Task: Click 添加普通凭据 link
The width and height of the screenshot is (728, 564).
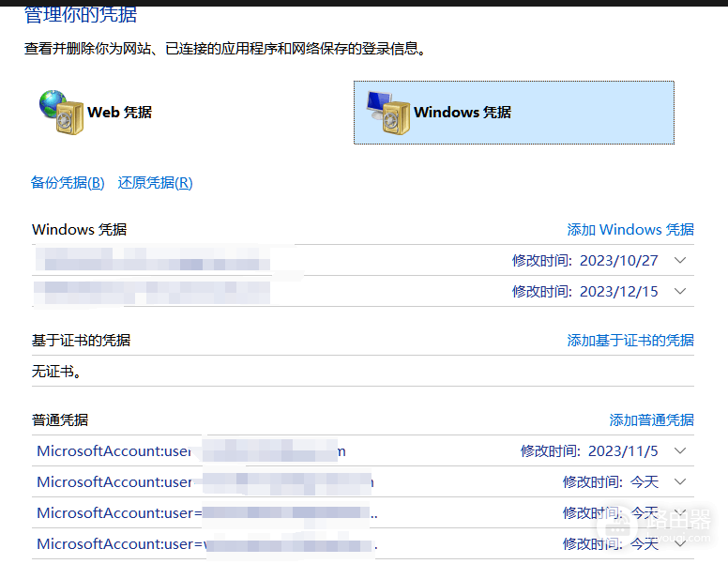Action: coord(651,420)
